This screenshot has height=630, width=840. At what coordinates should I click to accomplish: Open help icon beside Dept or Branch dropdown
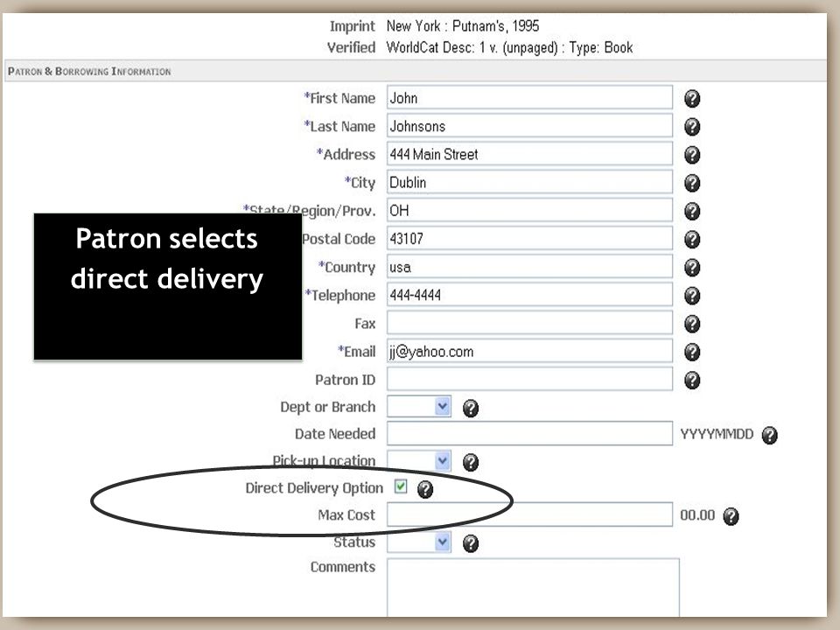pos(471,409)
